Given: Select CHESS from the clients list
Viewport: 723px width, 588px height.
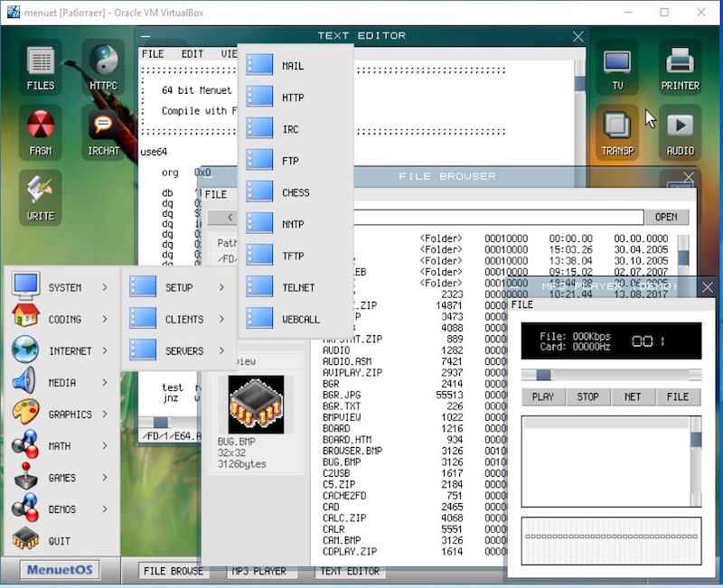Looking at the screenshot, I should (295, 192).
